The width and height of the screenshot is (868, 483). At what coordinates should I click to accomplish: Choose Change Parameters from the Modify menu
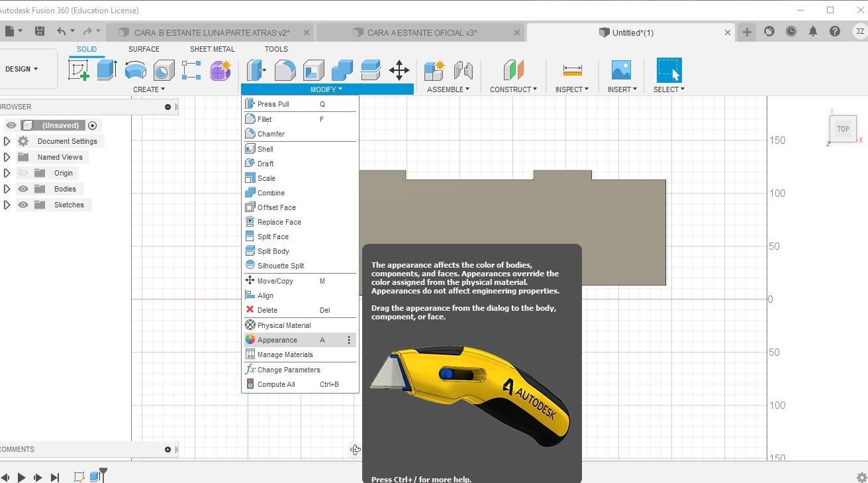pos(300,370)
